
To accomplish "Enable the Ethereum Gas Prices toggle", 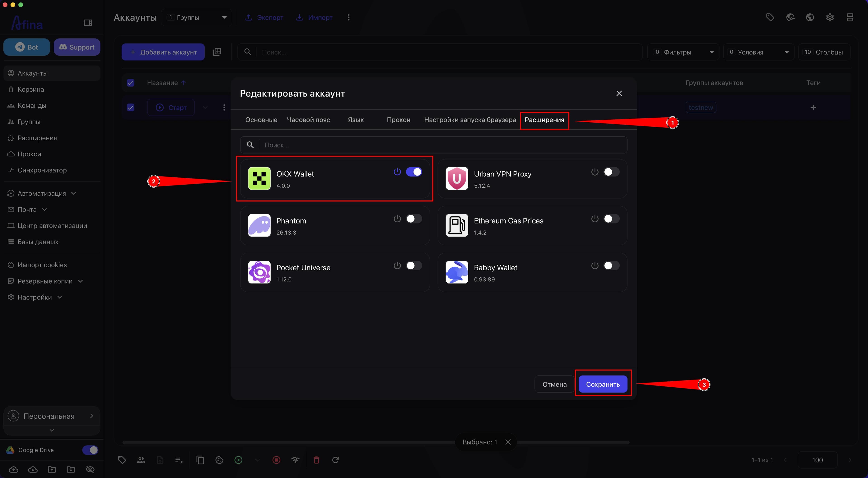I will pyautogui.click(x=611, y=219).
